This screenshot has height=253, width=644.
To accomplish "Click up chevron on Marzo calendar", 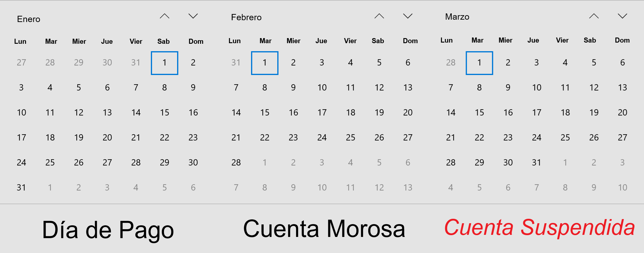I will click(x=594, y=16).
